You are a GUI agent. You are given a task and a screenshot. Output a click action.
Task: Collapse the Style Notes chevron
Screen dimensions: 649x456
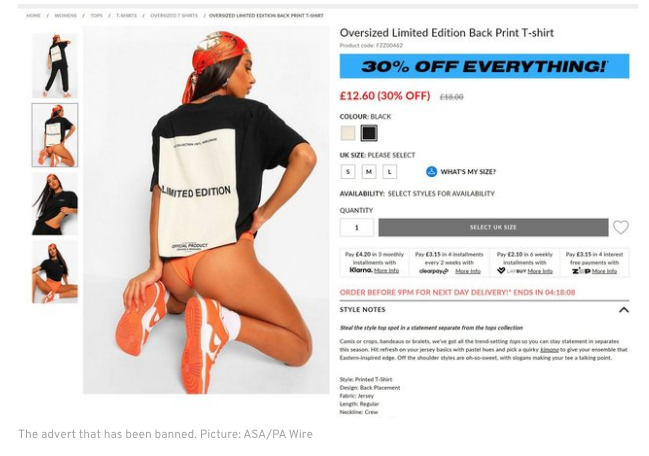(623, 310)
